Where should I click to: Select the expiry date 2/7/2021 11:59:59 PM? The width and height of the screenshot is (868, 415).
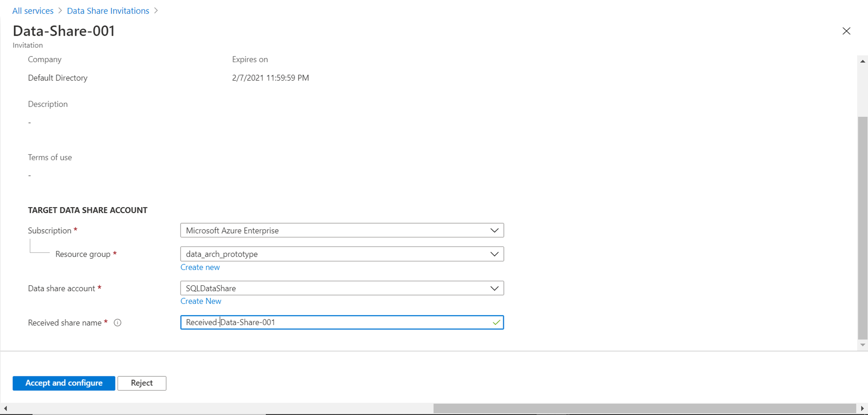pyautogui.click(x=270, y=78)
